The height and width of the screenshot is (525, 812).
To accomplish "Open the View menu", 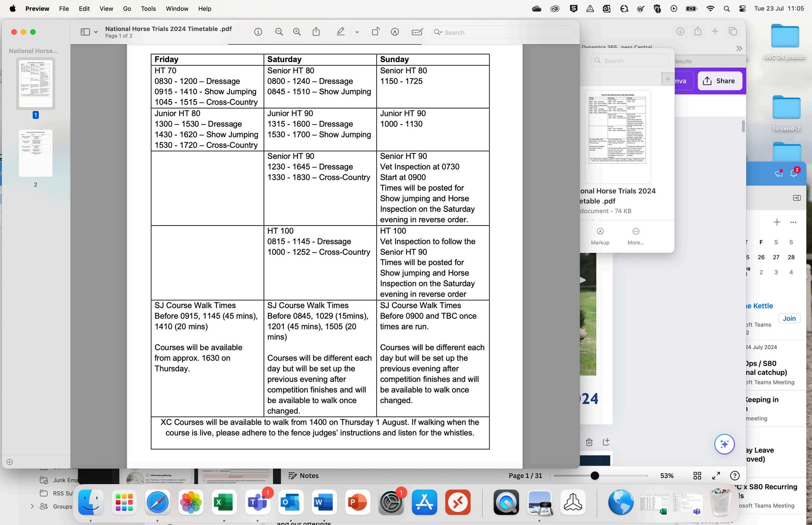I will click(x=106, y=9).
